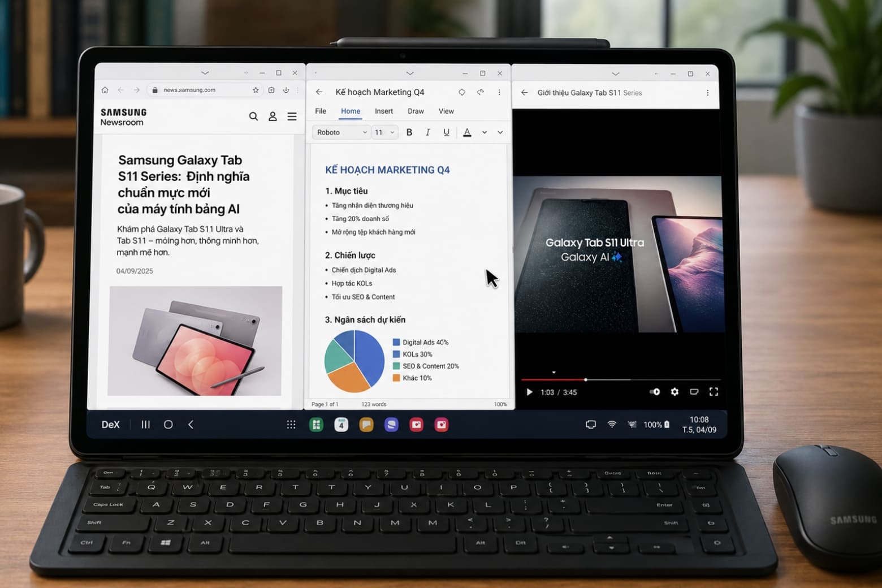Click the DeX taskbar back chevron
The height and width of the screenshot is (588, 882).
[191, 425]
